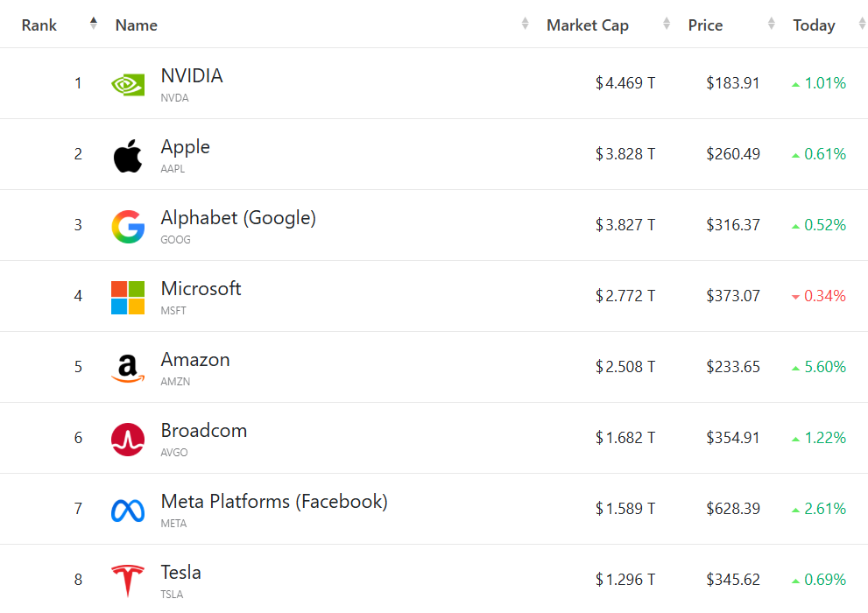Image resolution: width=868 pixels, height=613 pixels.
Task: Click the Apple logo icon
Action: click(128, 155)
